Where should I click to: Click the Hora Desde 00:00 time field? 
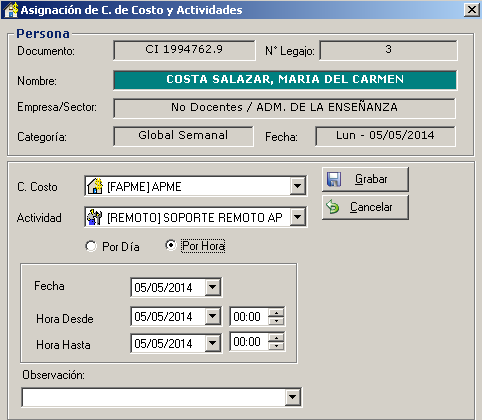249,316
